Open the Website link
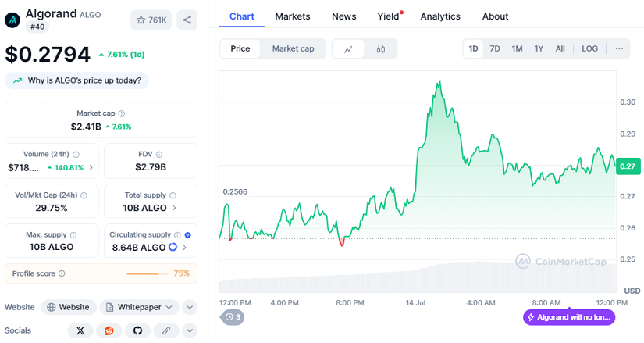The height and width of the screenshot is (343, 644). click(69, 307)
